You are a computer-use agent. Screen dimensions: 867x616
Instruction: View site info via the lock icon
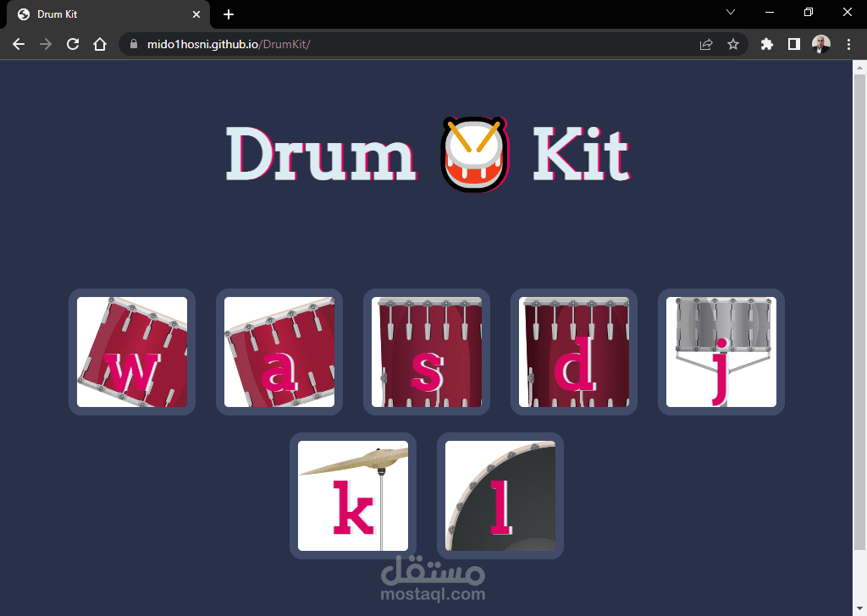(133, 44)
